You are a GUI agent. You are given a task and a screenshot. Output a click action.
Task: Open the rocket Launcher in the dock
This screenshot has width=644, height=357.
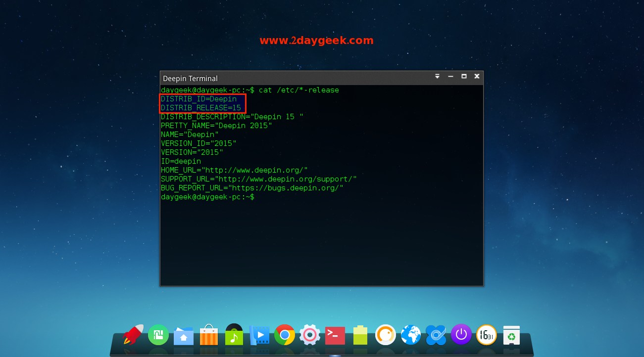tap(133, 335)
